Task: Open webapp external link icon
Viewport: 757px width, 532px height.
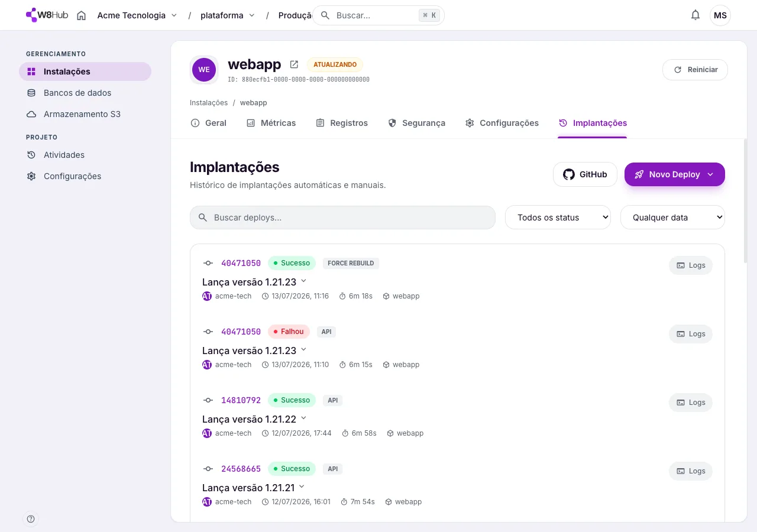Action: (x=294, y=64)
